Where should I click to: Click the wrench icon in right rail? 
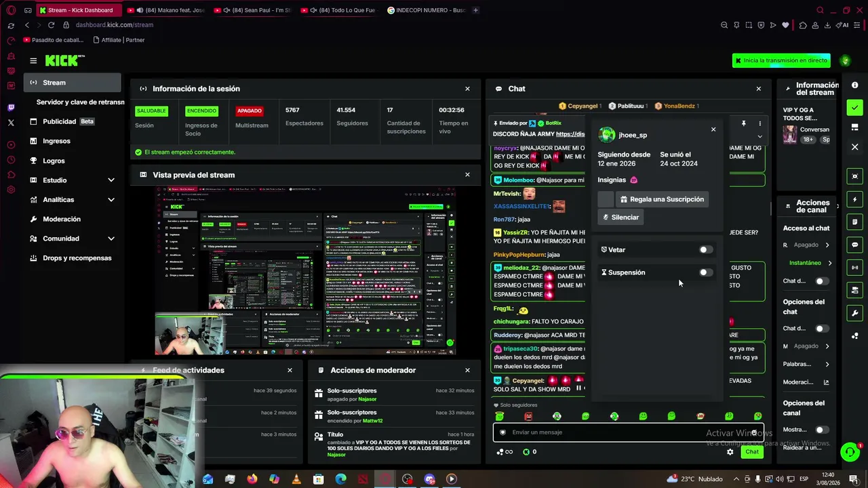(x=854, y=313)
